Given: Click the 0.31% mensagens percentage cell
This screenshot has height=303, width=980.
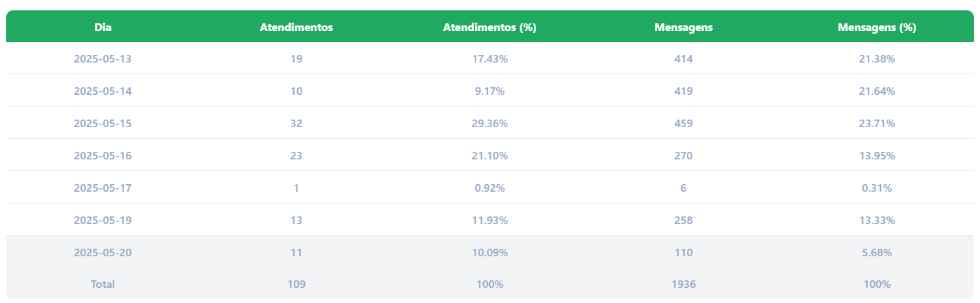Looking at the screenshot, I should [x=877, y=188].
